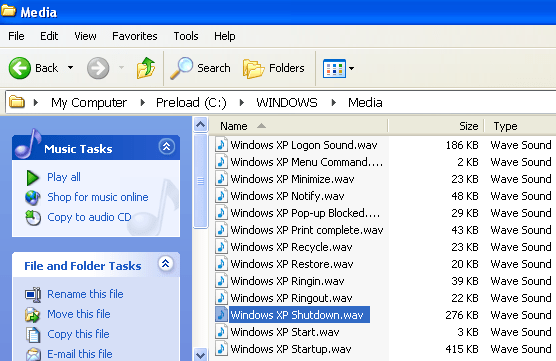Click the Windows XP Ringout.wav file icon
556x361 pixels.
221,298
